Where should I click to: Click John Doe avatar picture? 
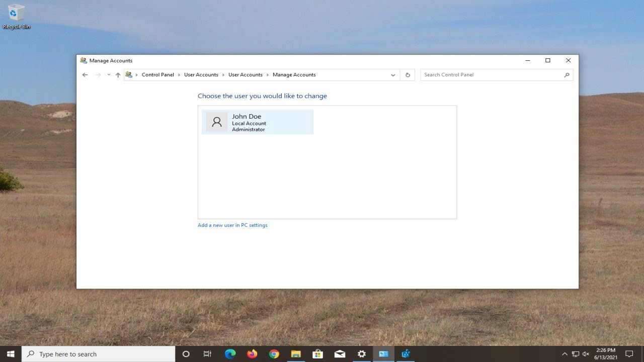(217, 122)
